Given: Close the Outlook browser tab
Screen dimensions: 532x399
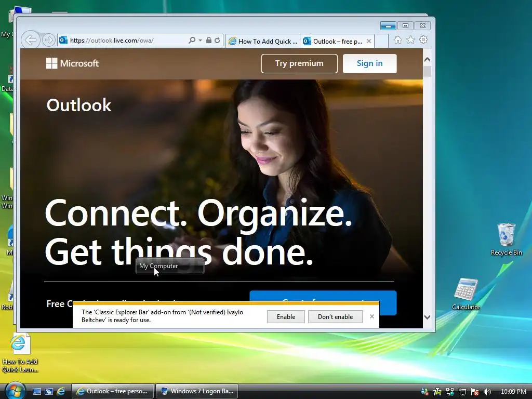Looking at the screenshot, I should pyautogui.click(x=369, y=41).
